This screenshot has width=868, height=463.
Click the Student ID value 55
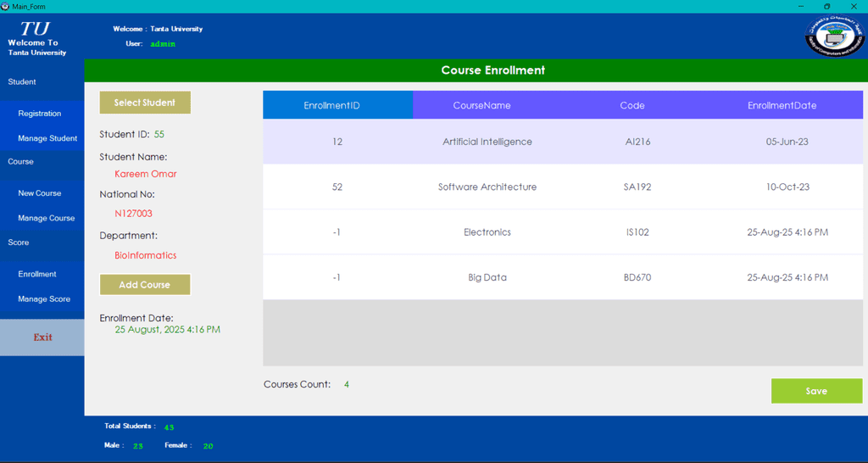[x=159, y=134]
